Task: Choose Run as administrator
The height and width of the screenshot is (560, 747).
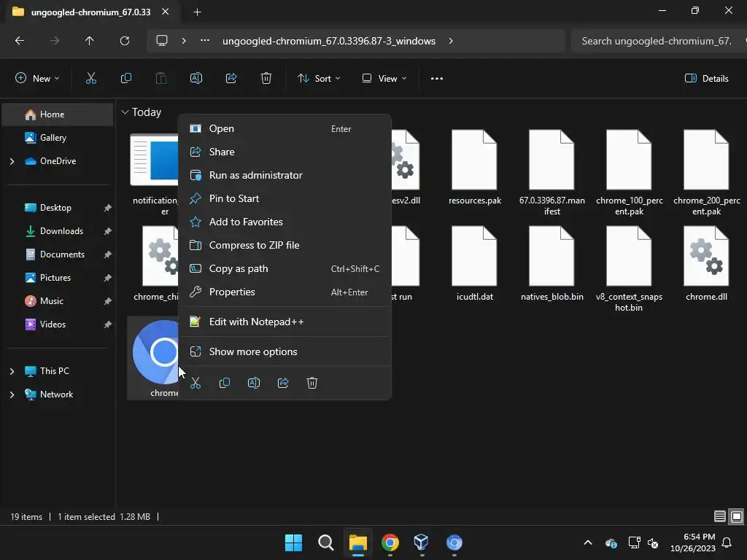Action: [285, 175]
